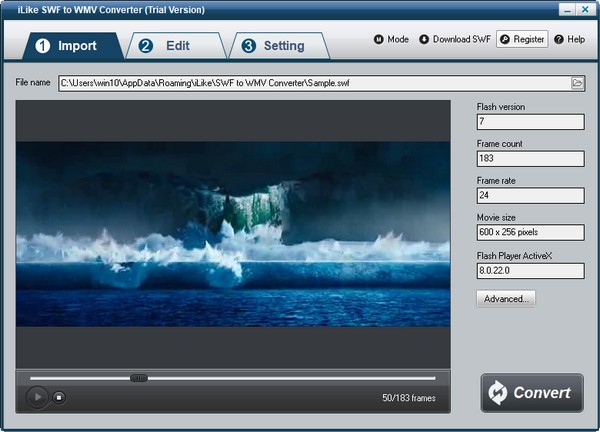Select the Flash Player ActiveX version field
600x432 pixels.
pos(530,270)
